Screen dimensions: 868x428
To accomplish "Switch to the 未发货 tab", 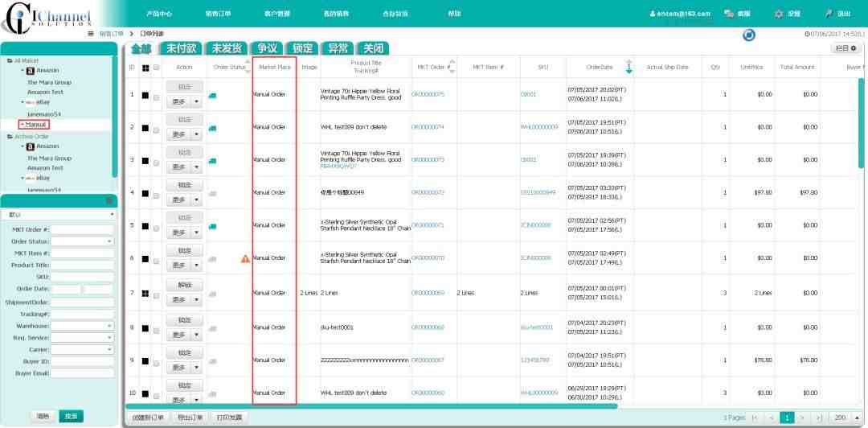I will click(x=227, y=48).
